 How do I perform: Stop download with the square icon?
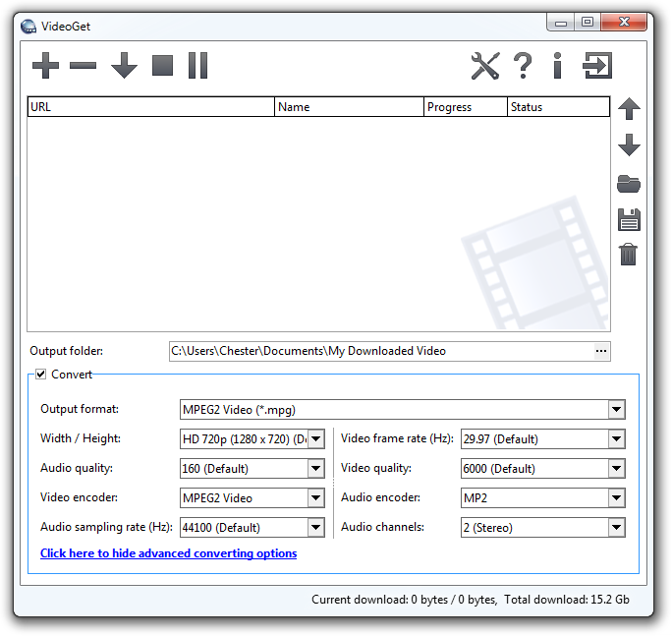[162, 66]
